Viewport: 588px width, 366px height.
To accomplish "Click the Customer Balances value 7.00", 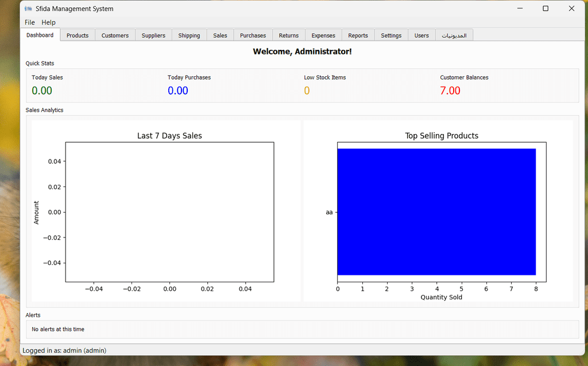I will (450, 91).
